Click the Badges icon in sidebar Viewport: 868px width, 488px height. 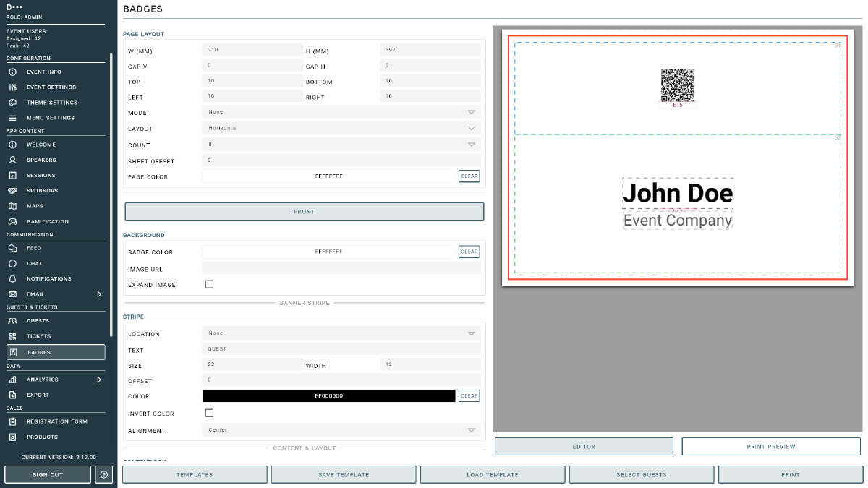12,352
